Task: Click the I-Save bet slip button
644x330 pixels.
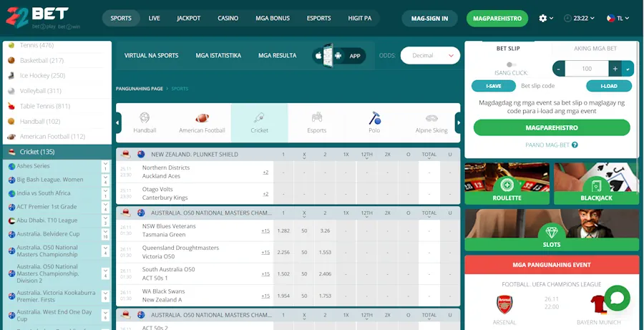Action: tap(493, 86)
